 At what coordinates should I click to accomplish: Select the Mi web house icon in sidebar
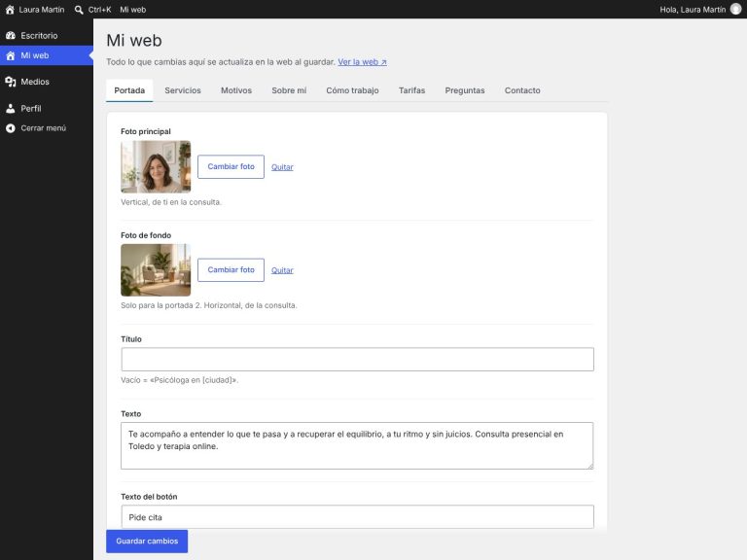tap(11, 55)
